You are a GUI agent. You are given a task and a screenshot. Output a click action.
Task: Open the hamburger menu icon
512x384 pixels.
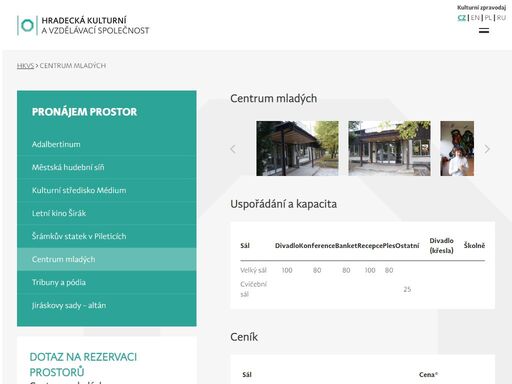[x=484, y=30]
